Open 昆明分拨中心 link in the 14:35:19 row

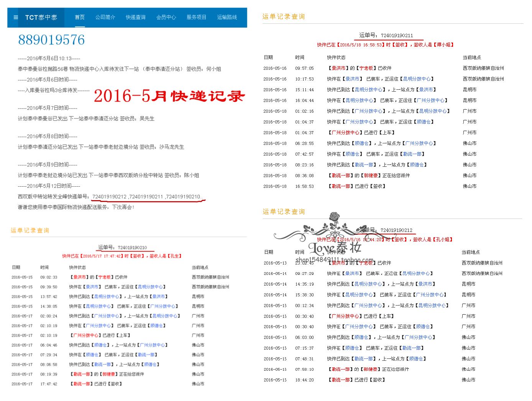(368, 284)
